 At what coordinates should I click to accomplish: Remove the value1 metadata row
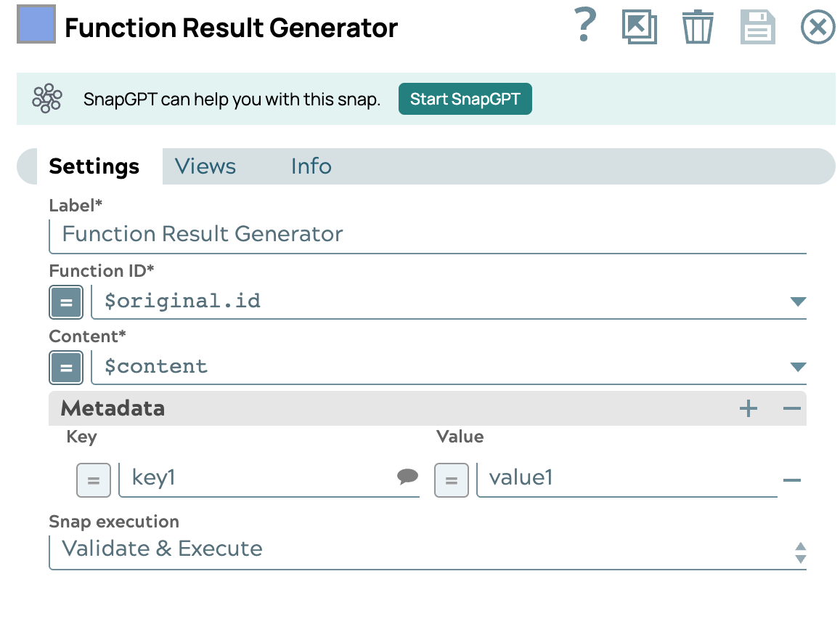click(792, 480)
